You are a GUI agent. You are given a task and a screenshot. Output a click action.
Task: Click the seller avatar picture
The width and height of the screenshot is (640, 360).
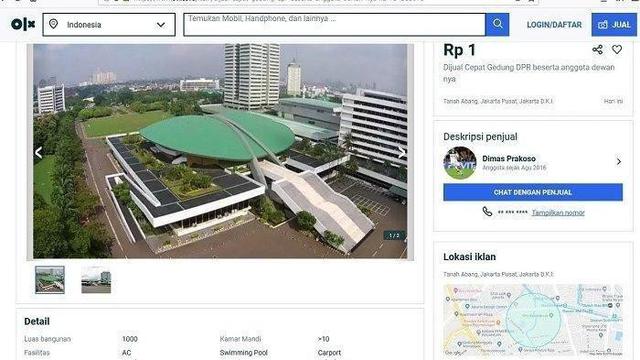pyautogui.click(x=460, y=163)
